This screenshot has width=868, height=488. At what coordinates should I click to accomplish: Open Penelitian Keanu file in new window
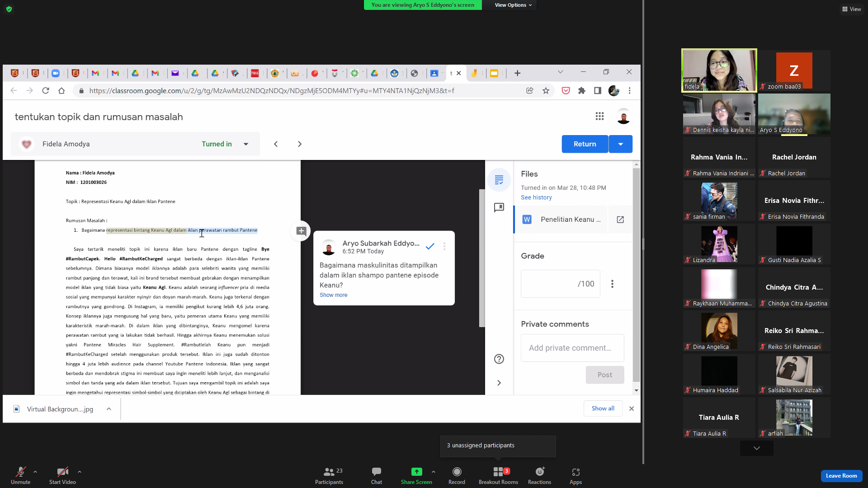(x=620, y=220)
